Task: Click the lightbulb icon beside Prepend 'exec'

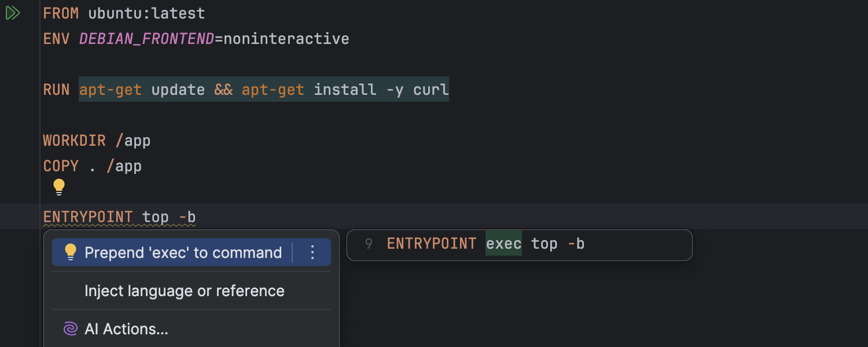Action: tap(71, 252)
